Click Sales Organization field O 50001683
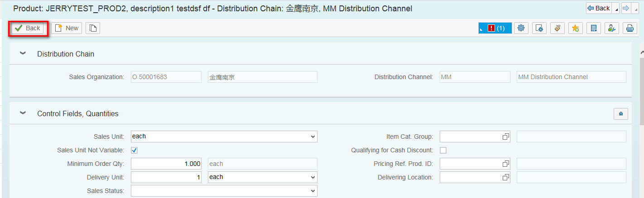Image resolution: width=644 pixels, height=198 pixels. (166, 77)
